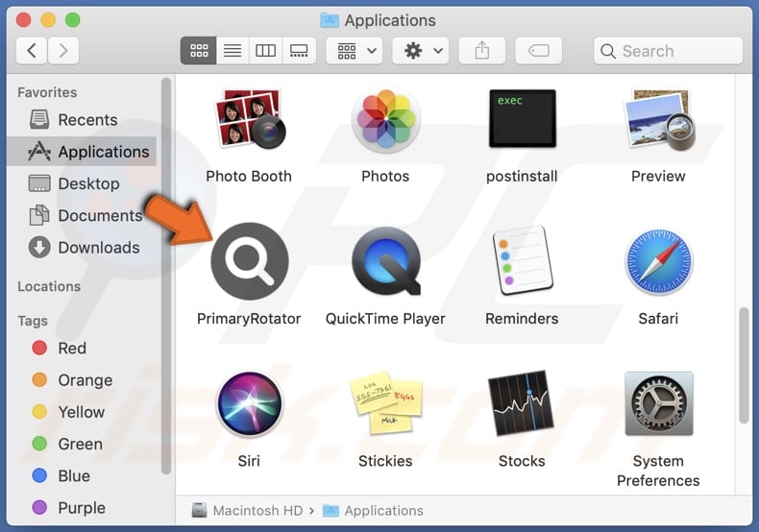759x532 pixels.
Task: Focus the Search field
Action: [x=668, y=51]
